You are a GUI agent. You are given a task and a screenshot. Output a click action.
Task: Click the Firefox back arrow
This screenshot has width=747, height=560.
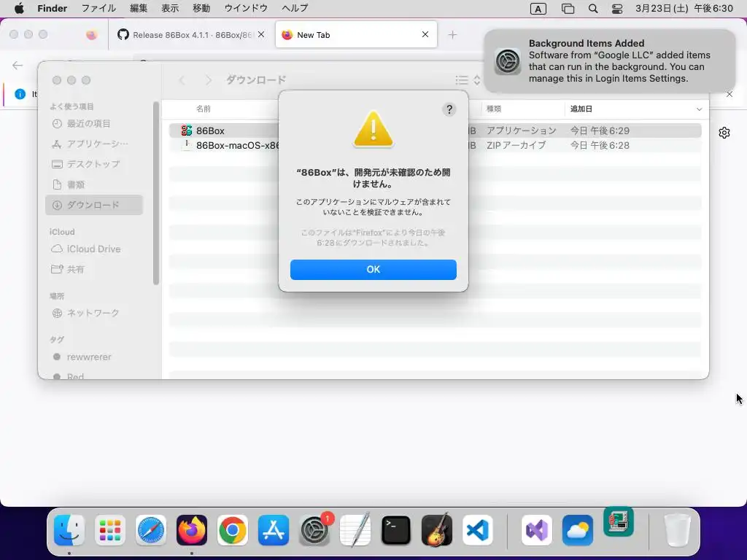coord(18,65)
